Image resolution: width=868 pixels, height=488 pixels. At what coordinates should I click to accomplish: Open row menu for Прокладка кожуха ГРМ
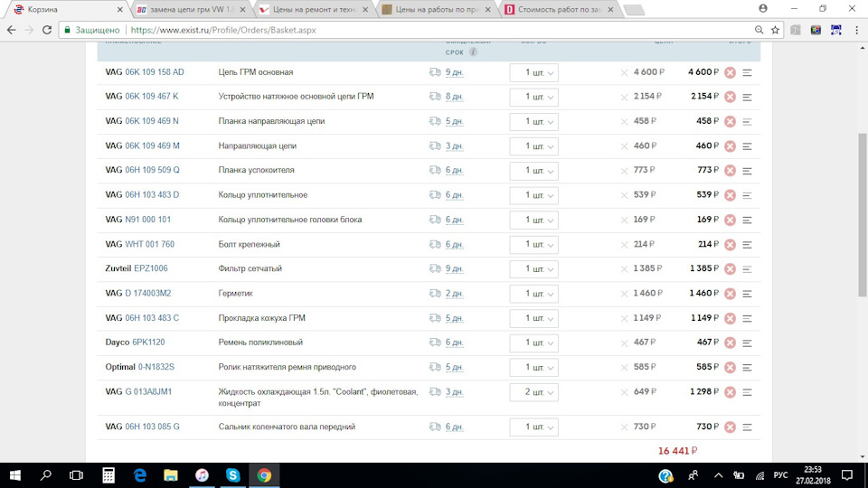coord(748,318)
